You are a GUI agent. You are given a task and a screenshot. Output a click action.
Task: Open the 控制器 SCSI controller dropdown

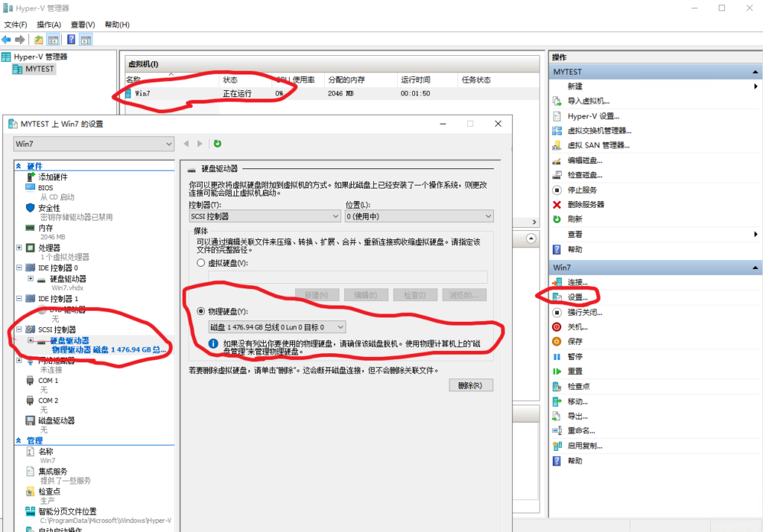pos(265,216)
